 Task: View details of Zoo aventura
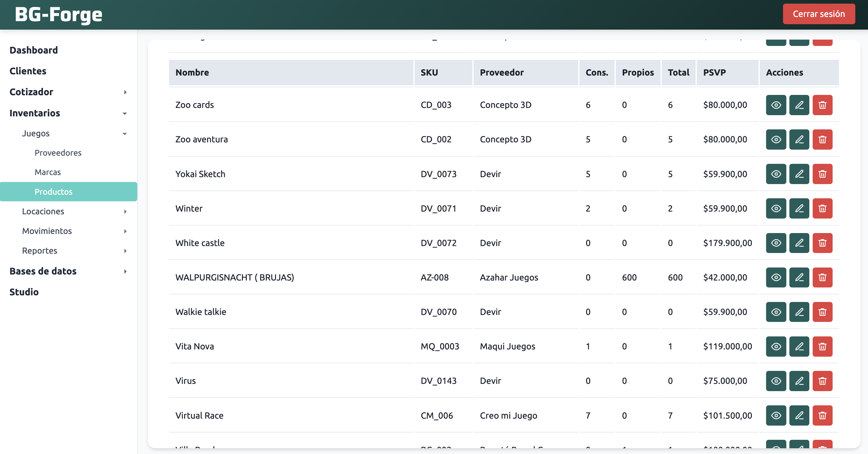pos(776,139)
